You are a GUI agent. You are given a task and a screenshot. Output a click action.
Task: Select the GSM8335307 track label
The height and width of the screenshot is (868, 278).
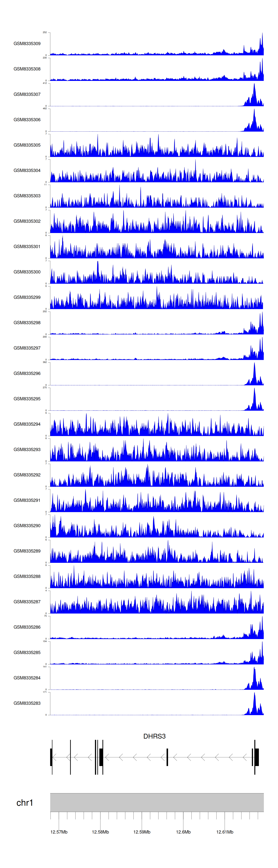[27, 94]
